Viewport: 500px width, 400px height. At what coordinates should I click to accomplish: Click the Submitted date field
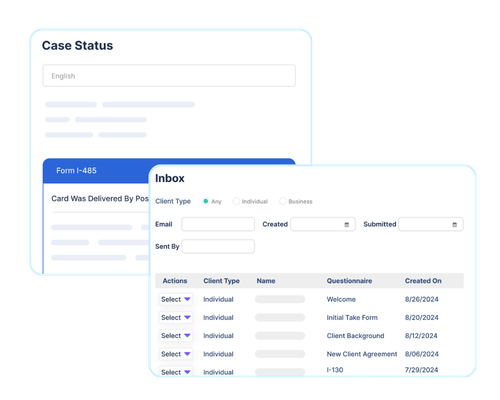click(431, 224)
